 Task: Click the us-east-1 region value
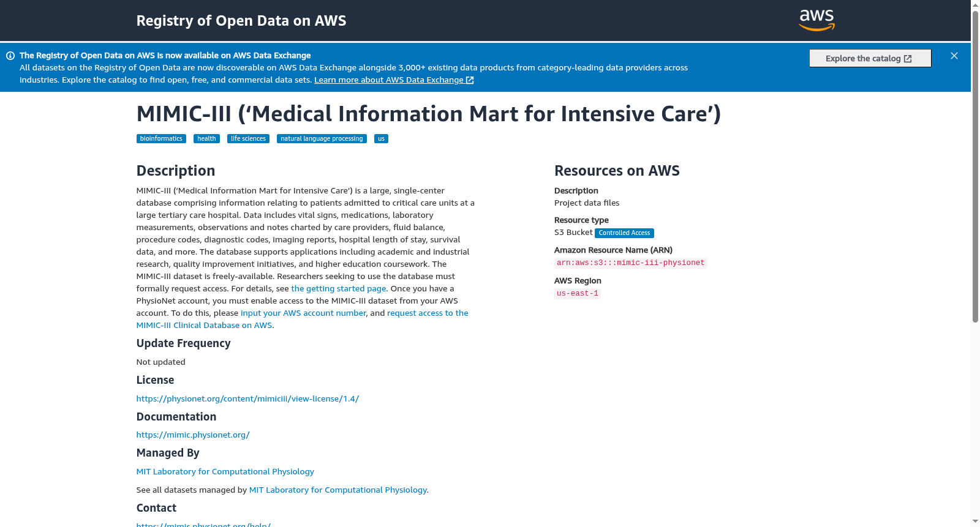click(578, 294)
